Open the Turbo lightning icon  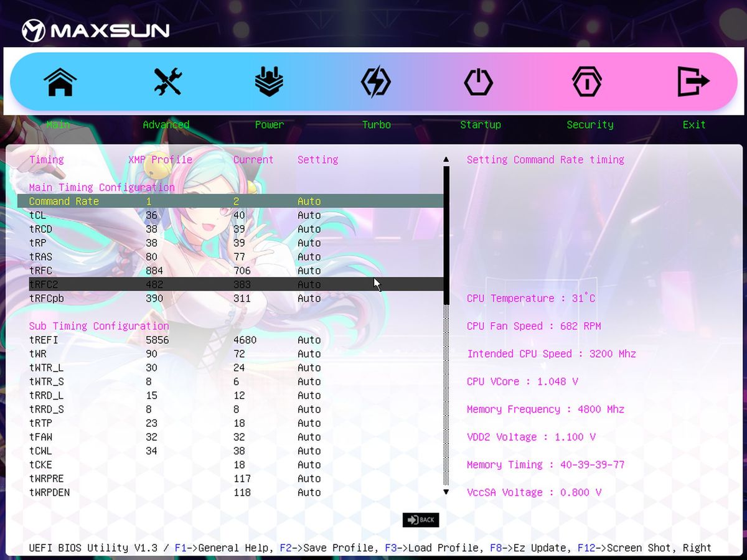pyautogui.click(x=376, y=82)
